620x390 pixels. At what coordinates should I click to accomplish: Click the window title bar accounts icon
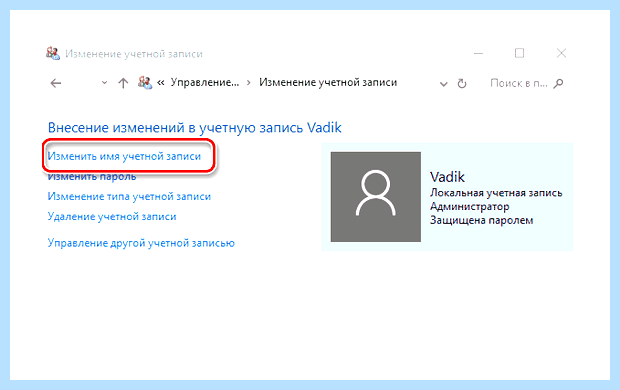click(x=53, y=53)
